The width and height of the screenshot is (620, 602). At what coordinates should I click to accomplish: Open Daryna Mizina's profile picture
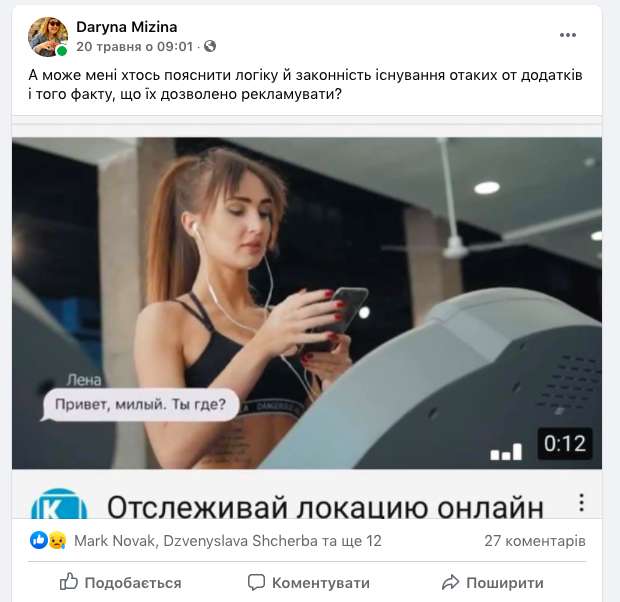coord(48,37)
